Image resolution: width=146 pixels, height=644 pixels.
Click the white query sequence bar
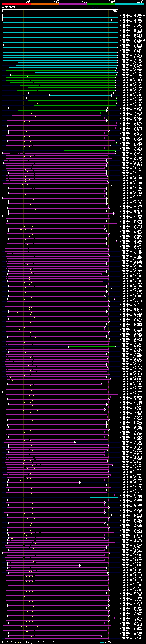click(x=60, y=10)
